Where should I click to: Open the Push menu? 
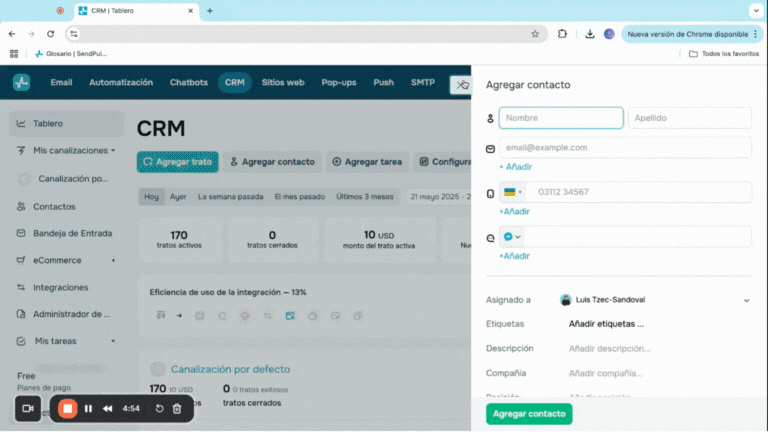(x=384, y=82)
